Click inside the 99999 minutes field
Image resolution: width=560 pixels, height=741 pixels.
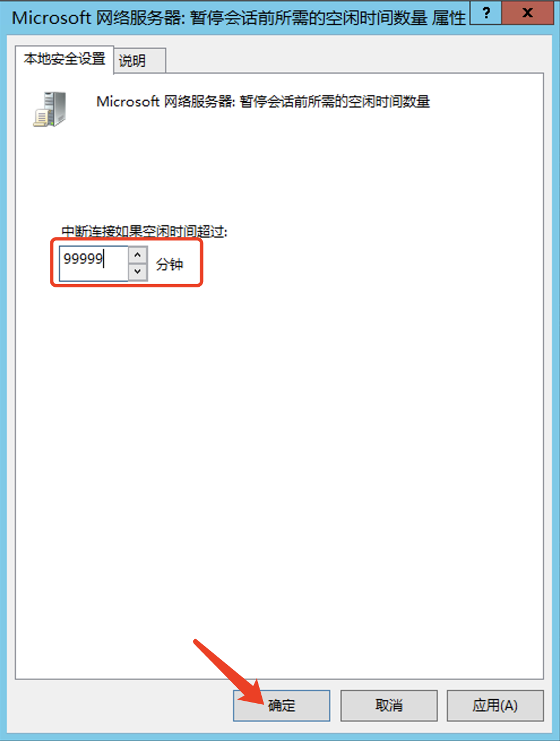[93, 263]
